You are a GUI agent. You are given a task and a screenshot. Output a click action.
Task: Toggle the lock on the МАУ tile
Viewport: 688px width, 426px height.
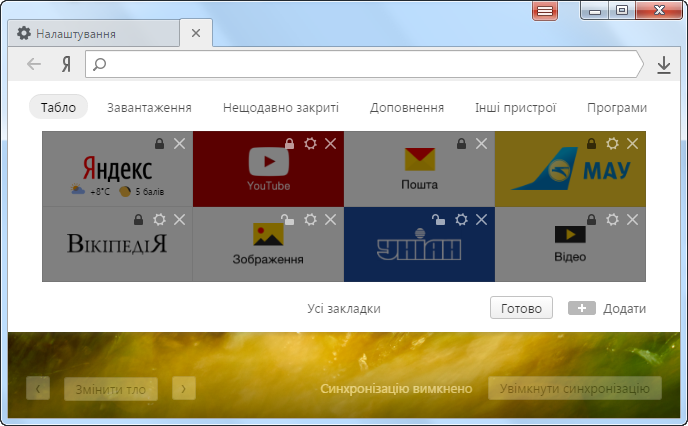pos(591,143)
